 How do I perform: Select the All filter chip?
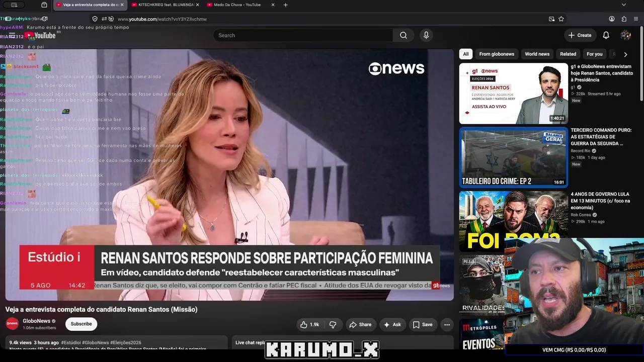[466, 54]
